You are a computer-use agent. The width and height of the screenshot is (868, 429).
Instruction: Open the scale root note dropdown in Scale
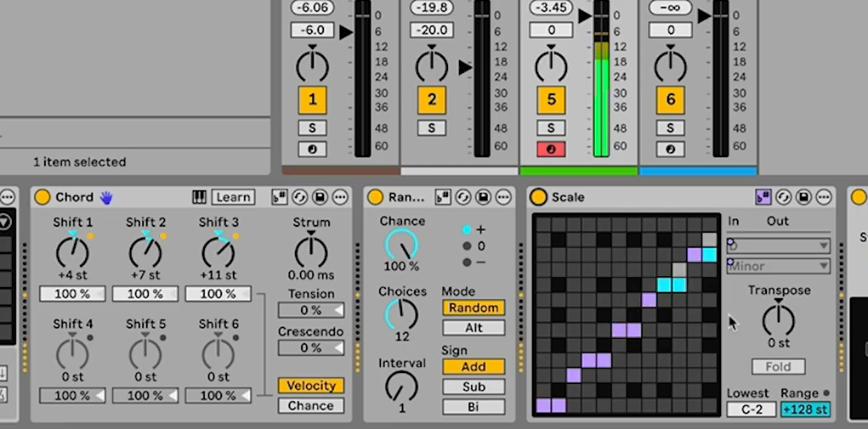(779, 246)
